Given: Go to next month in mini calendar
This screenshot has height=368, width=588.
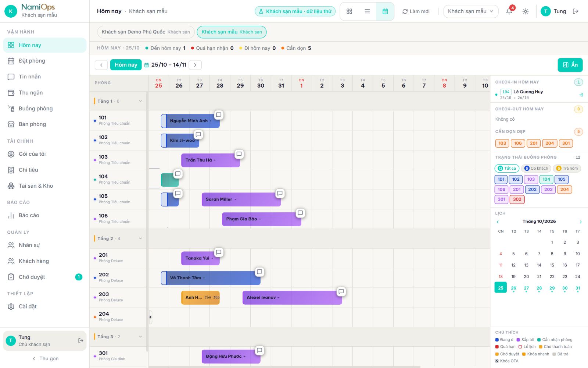Looking at the screenshot, I should tap(581, 222).
